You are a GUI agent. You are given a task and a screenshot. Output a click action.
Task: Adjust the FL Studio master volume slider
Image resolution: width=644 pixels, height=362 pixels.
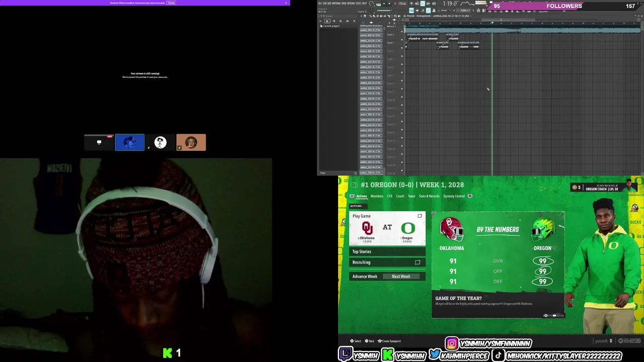[384, 11]
